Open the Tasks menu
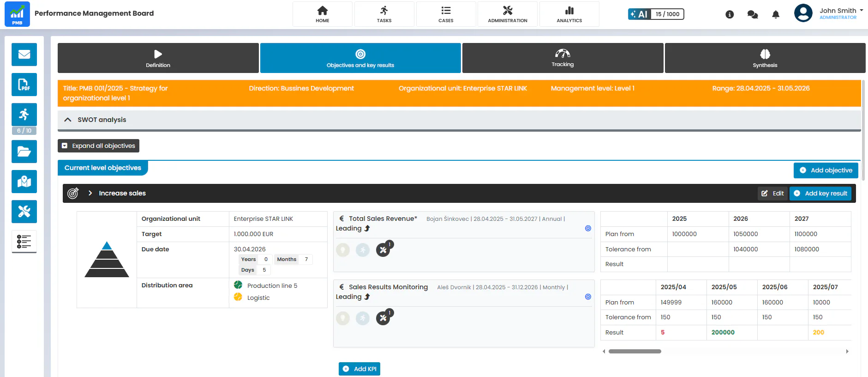The image size is (868, 377). (x=384, y=14)
